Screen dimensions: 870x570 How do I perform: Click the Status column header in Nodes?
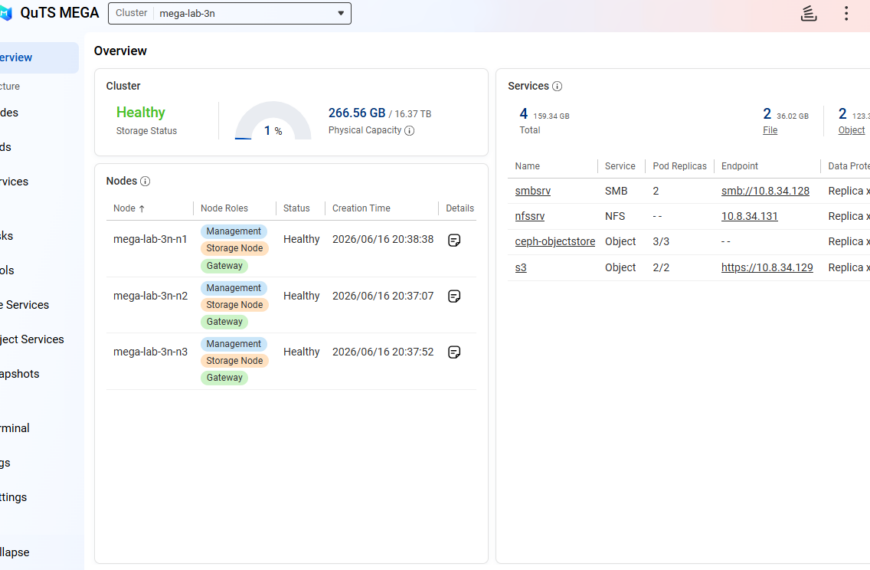pyautogui.click(x=296, y=208)
